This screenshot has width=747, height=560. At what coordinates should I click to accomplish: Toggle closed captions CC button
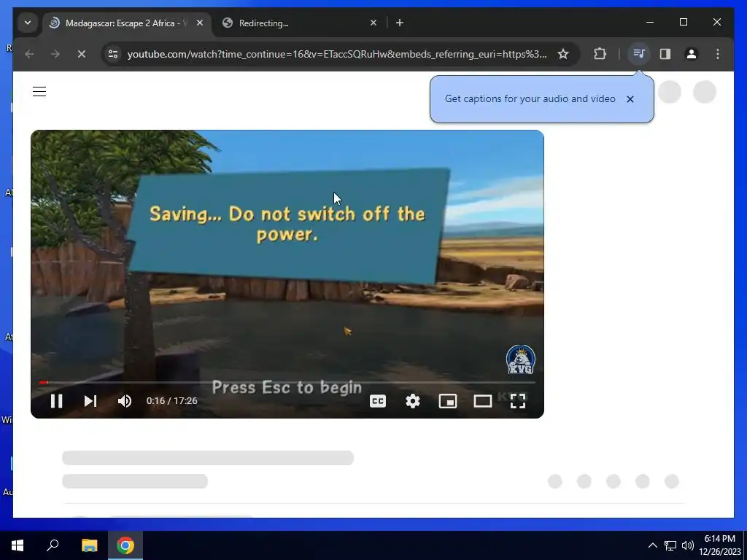(x=378, y=401)
